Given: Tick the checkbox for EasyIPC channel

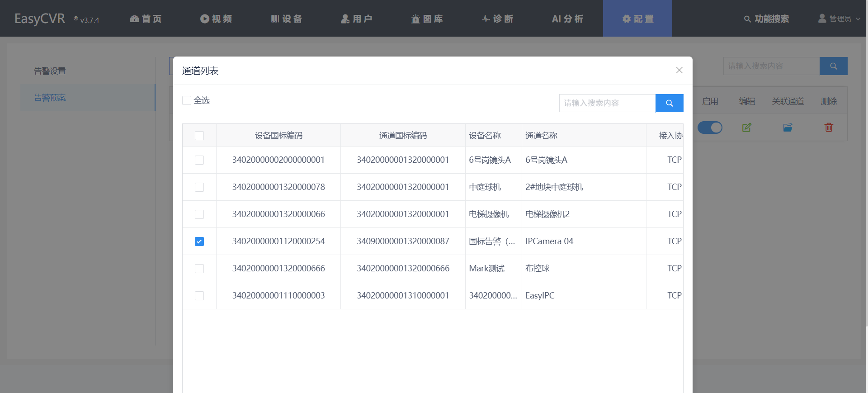Looking at the screenshot, I should [x=199, y=296].
